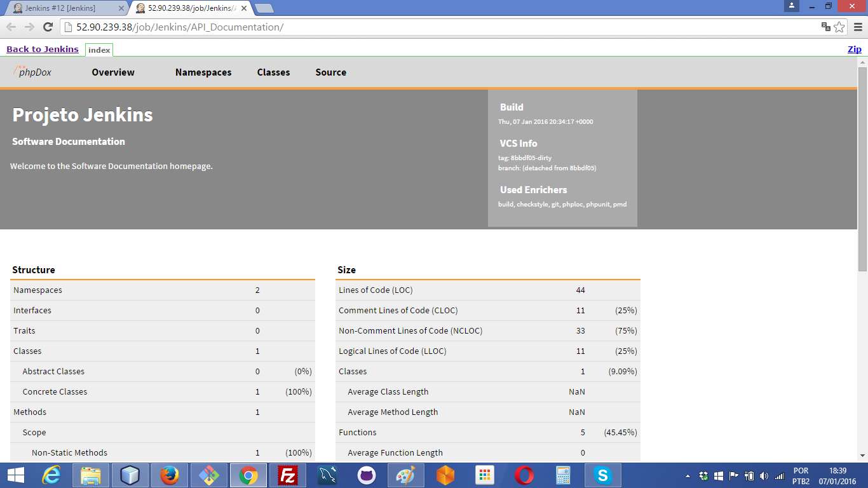Show hidden system tray icons
Viewport: 868px width, 488px height.
[x=688, y=475]
